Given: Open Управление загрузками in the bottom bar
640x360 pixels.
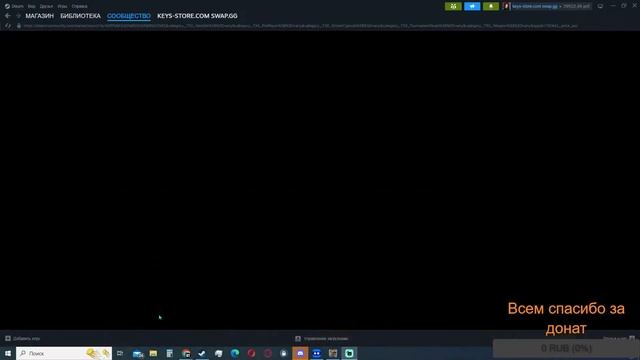Looking at the screenshot, I should [x=322, y=338].
